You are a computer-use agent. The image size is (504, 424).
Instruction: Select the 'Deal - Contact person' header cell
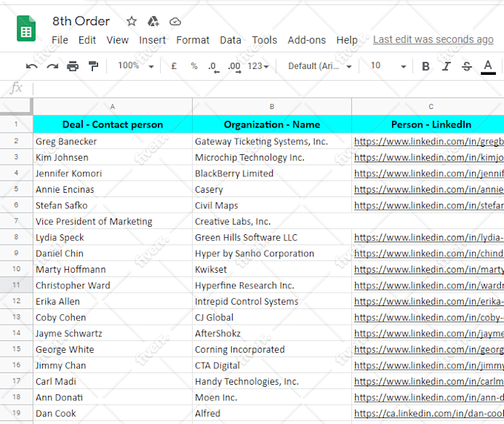coord(113,125)
